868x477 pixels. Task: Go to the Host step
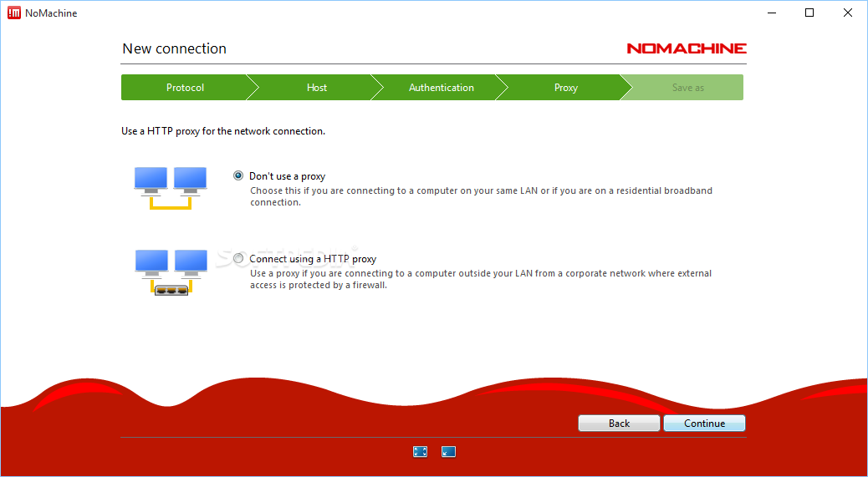[x=317, y=88]
